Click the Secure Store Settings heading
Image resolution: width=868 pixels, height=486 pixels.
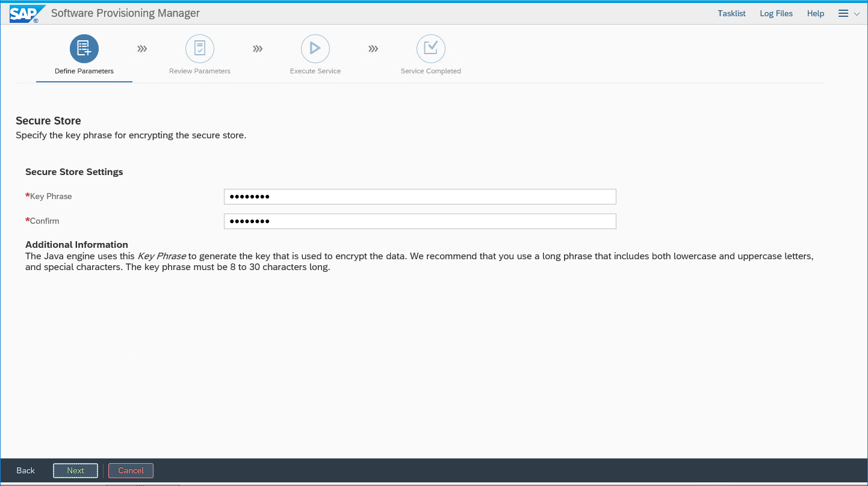[x=74, y=172]
